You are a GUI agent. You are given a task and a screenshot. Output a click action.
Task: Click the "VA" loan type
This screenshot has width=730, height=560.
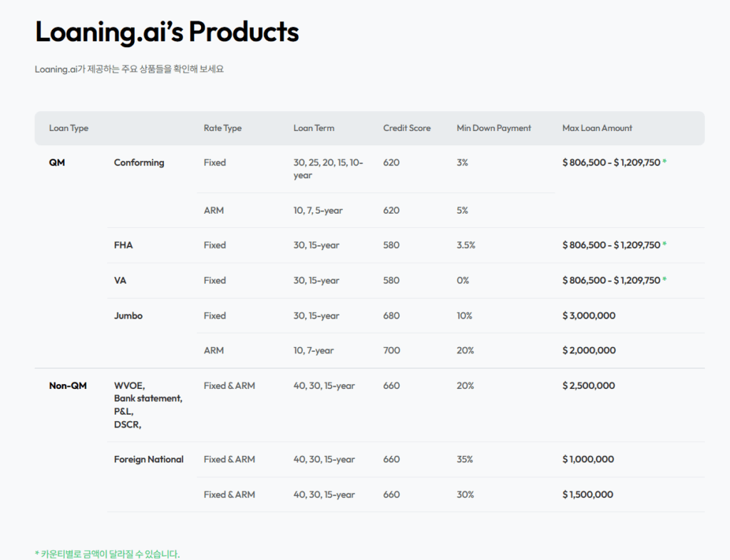(x=120, y=281)
